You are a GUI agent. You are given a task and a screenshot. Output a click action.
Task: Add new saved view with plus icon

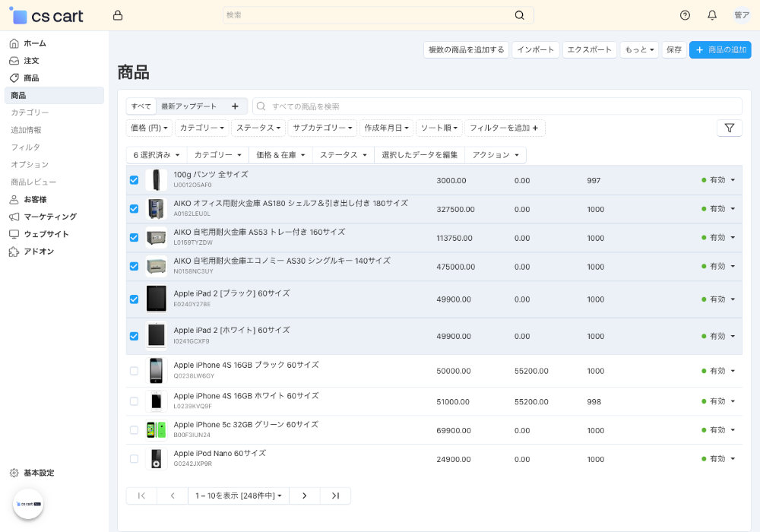[x=235, y=106]
